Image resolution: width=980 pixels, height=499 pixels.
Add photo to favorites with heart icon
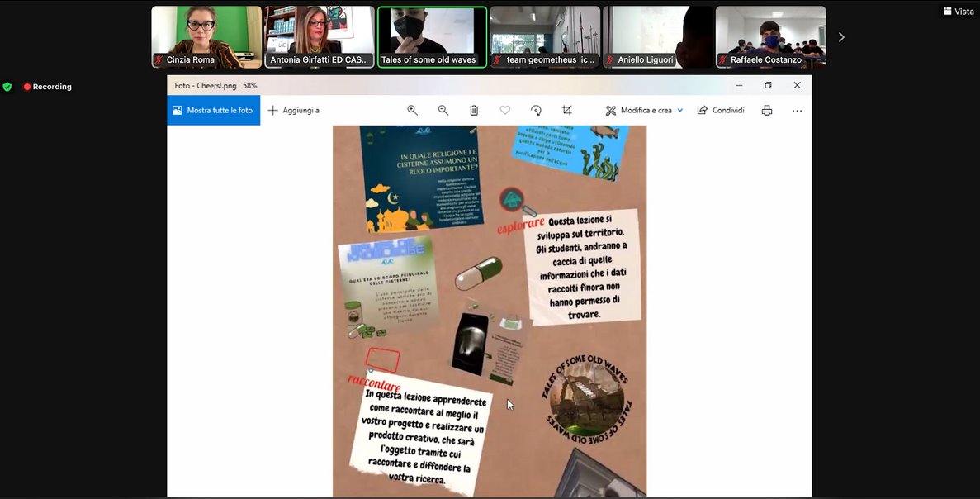pyautogui.click(x=505, y=110)
